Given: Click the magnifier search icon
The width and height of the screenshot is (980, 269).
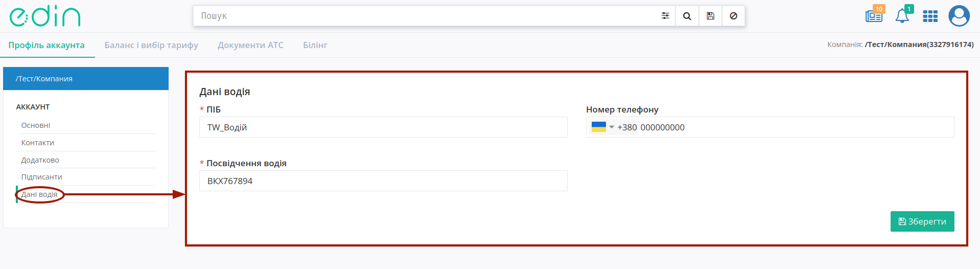Looking at the screenshot, I should (x=687, y=16).
